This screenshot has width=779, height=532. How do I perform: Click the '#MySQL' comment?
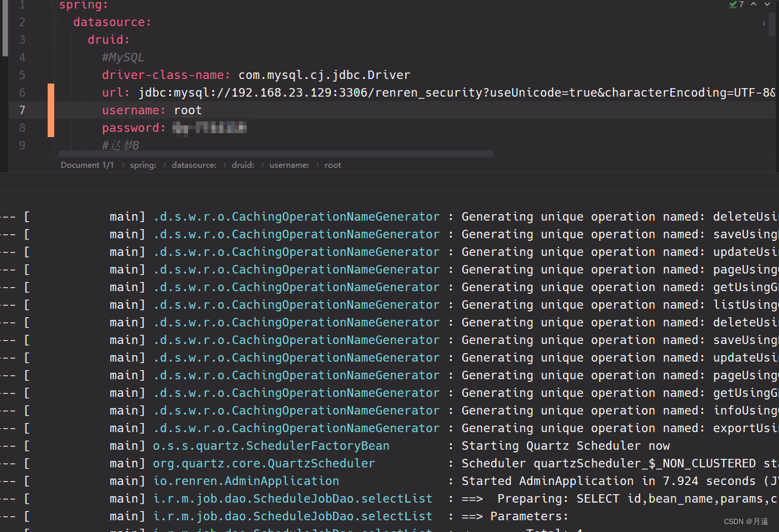click(x=123, y=57)
